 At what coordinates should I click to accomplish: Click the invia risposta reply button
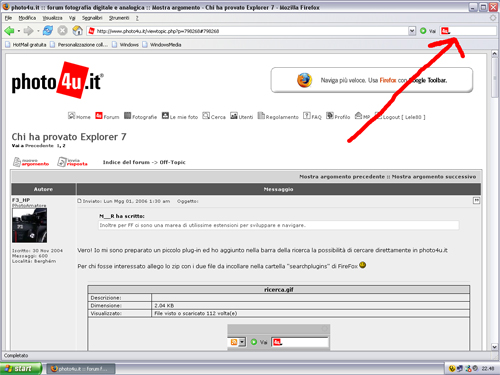click(72, 162)
